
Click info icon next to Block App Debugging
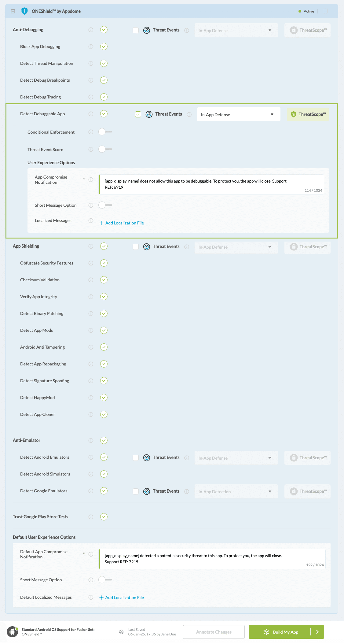click(x=91, y=46)
